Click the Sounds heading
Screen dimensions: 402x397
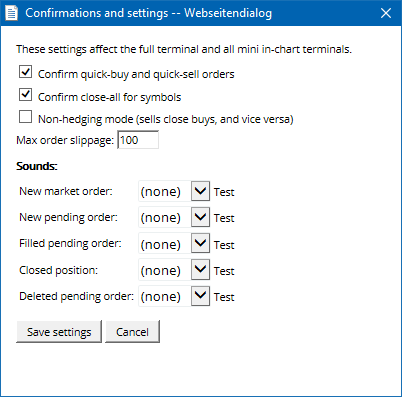tap(37, 166)
